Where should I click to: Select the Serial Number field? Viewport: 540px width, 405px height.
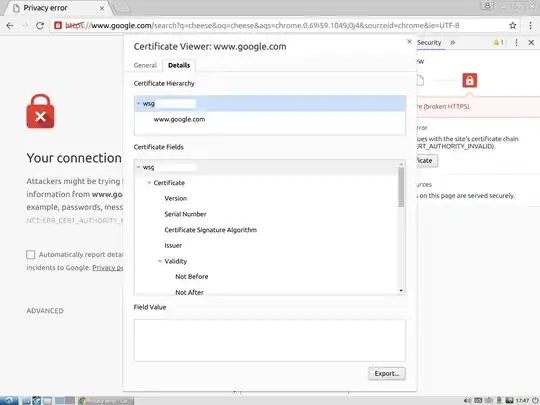coord(185,214)
